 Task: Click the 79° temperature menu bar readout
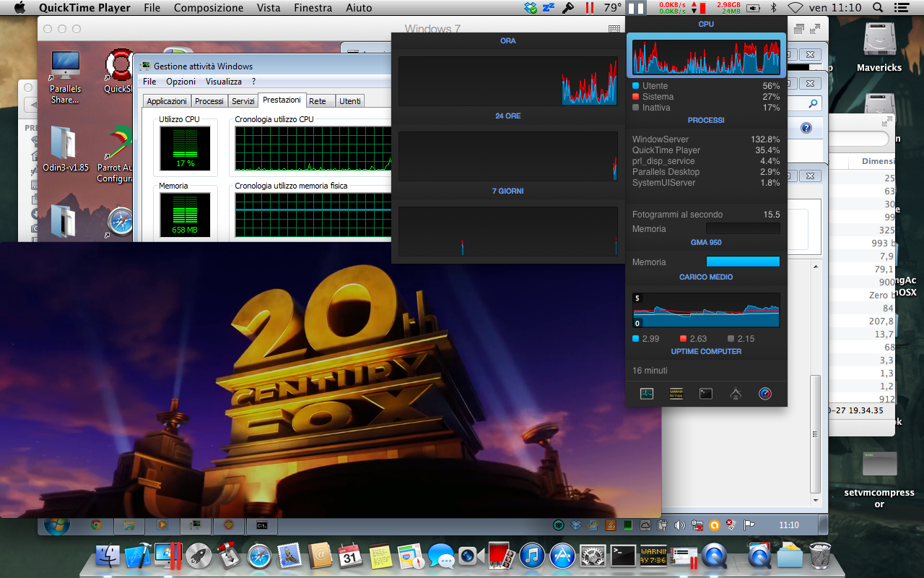(612, 8)
